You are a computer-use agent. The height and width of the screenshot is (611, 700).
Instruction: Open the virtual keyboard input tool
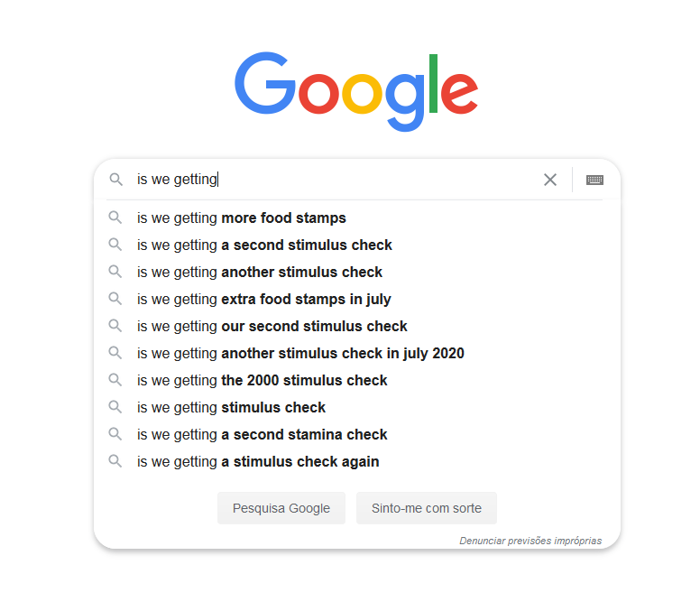[x=594, y=180]
